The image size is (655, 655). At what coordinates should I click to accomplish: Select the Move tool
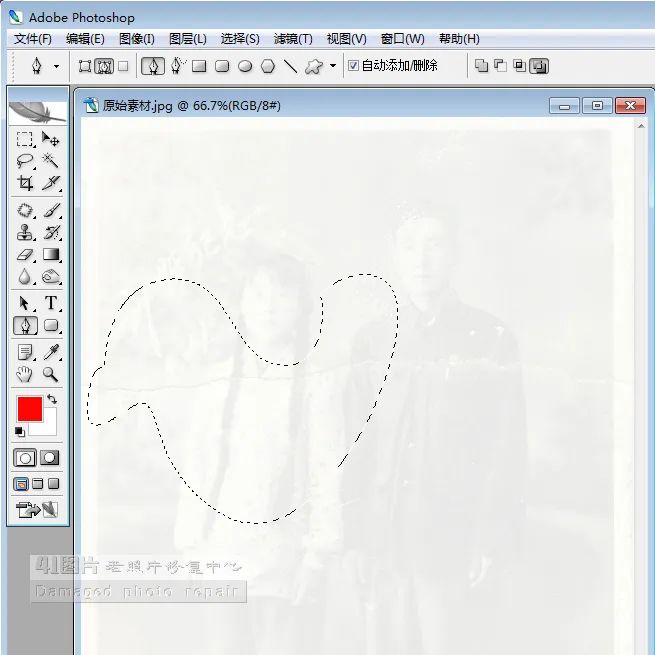click(x=51, y=139)
